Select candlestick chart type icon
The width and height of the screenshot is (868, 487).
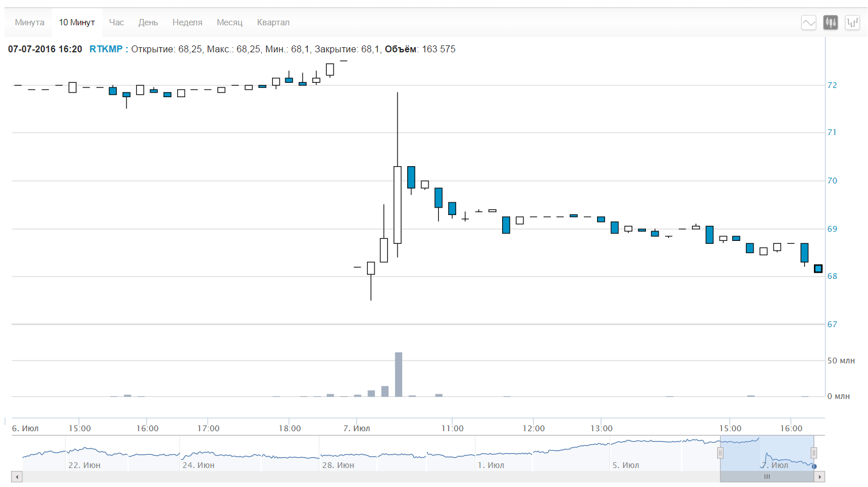coord(830,23)
